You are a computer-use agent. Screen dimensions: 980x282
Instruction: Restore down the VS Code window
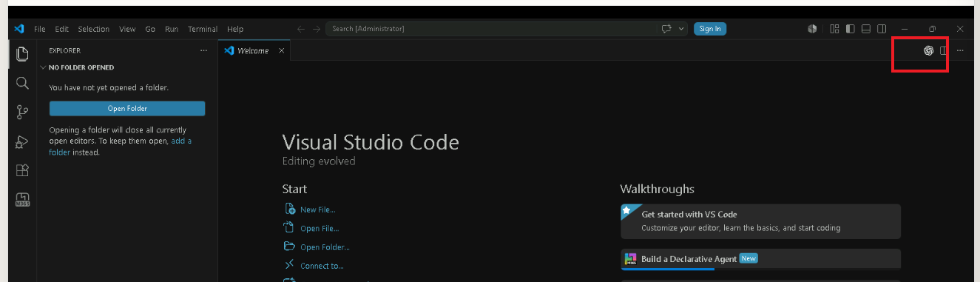933,29
